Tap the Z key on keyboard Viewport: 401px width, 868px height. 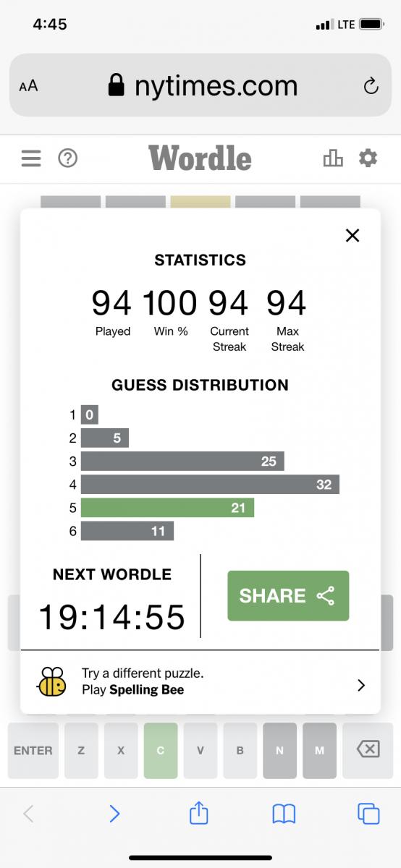click(81, 751)
